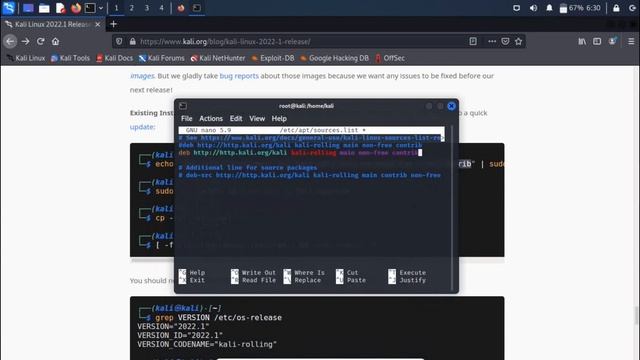Open the notifications bell in tray
Viewport: 640px width, 360px height.
(549, 8)
